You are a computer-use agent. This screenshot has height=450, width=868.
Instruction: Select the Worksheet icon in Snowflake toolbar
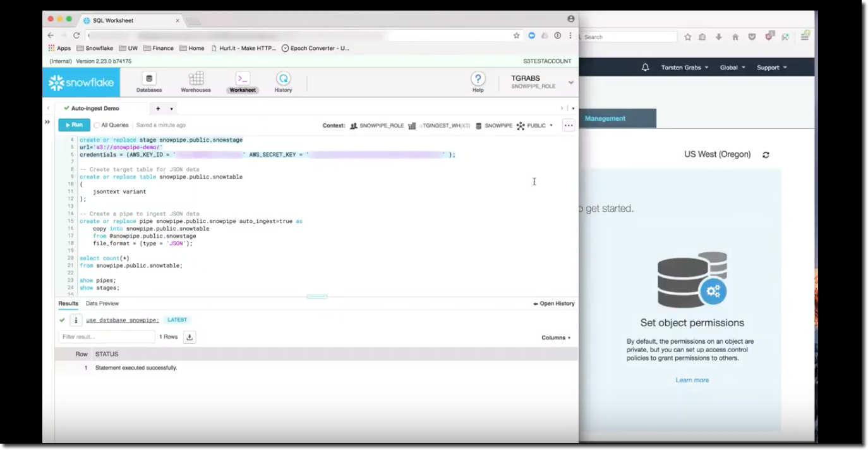[x=243, y=83]
